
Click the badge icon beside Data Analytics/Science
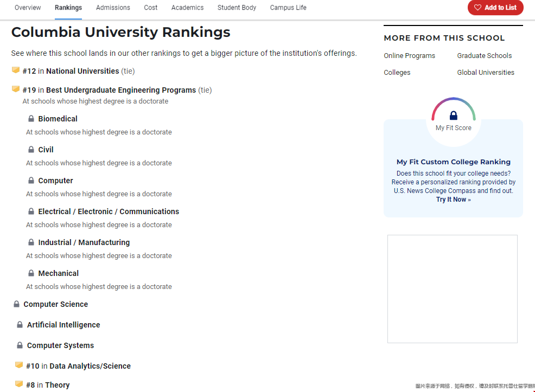tap(19, 365)
